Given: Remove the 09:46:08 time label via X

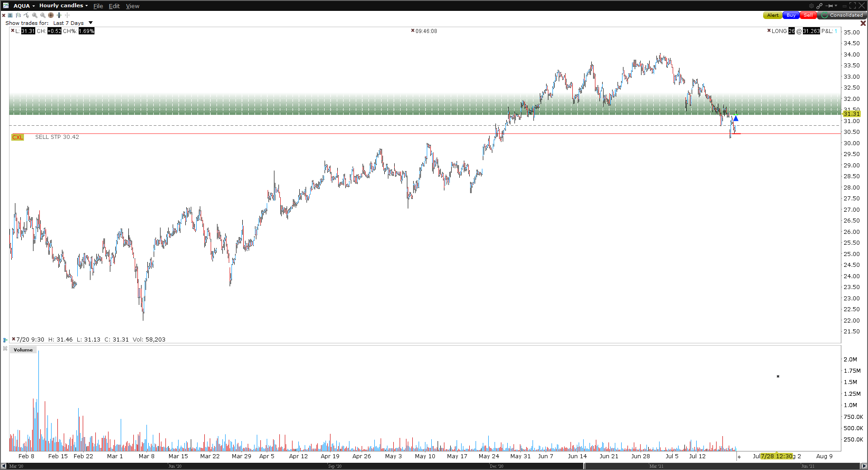Looking at the screenshot, I should (x=413, y=31).
